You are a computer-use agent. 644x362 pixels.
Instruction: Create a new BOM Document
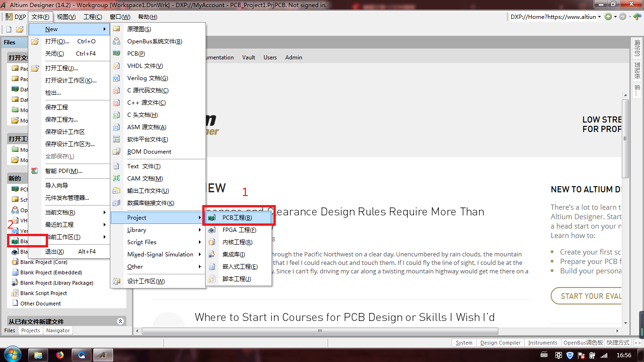click(158, 152)
